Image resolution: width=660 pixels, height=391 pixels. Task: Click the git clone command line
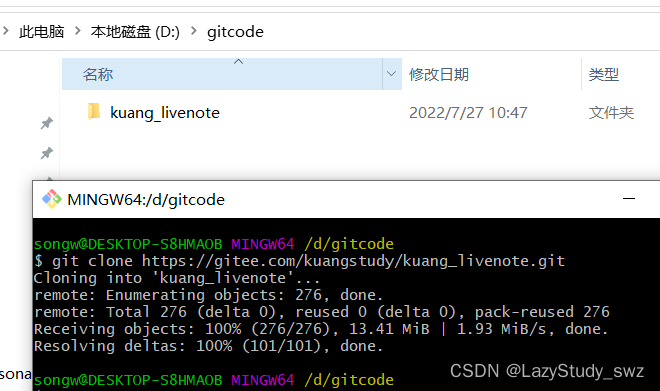pos(299,261)
